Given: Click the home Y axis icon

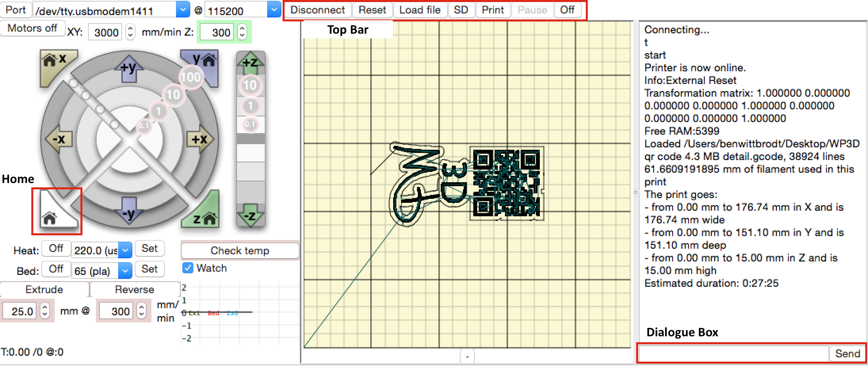Looking at the screenshot, I should click(203, 63).
